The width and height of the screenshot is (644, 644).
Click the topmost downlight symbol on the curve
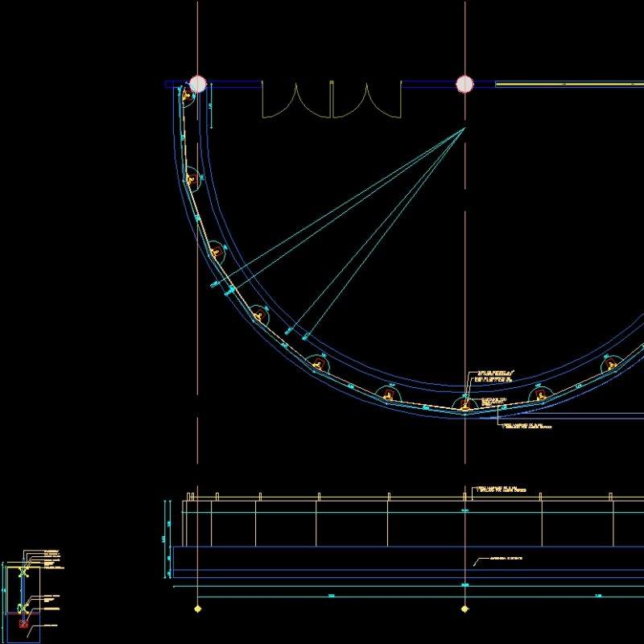tap(187, 97)
